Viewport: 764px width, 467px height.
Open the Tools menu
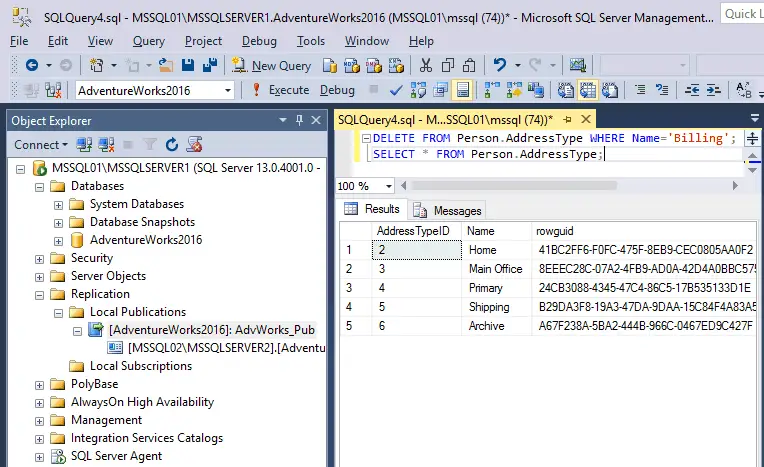click(311, 41)
